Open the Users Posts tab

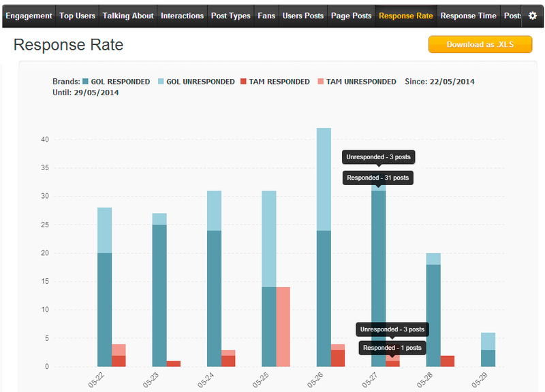[302, 16]
